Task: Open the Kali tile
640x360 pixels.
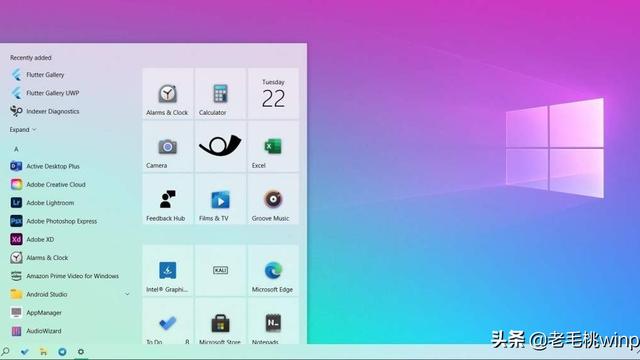Action: click(220, 270)
